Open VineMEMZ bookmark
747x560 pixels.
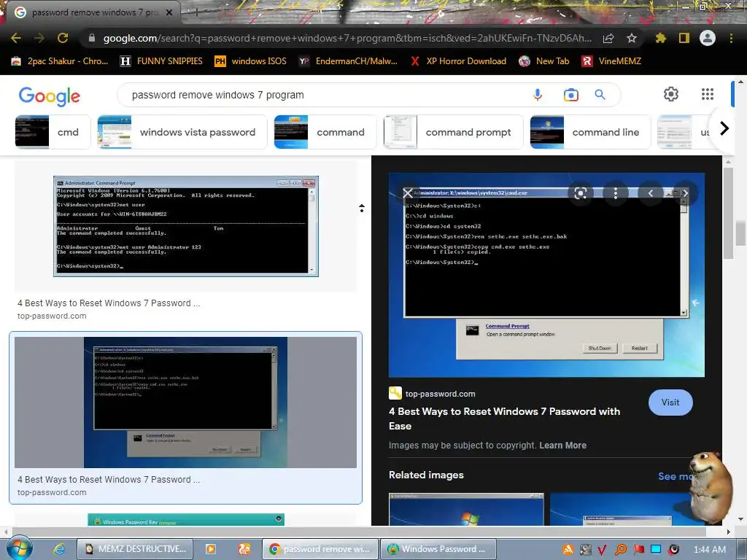pyautogui.click(x=612, y=61)
